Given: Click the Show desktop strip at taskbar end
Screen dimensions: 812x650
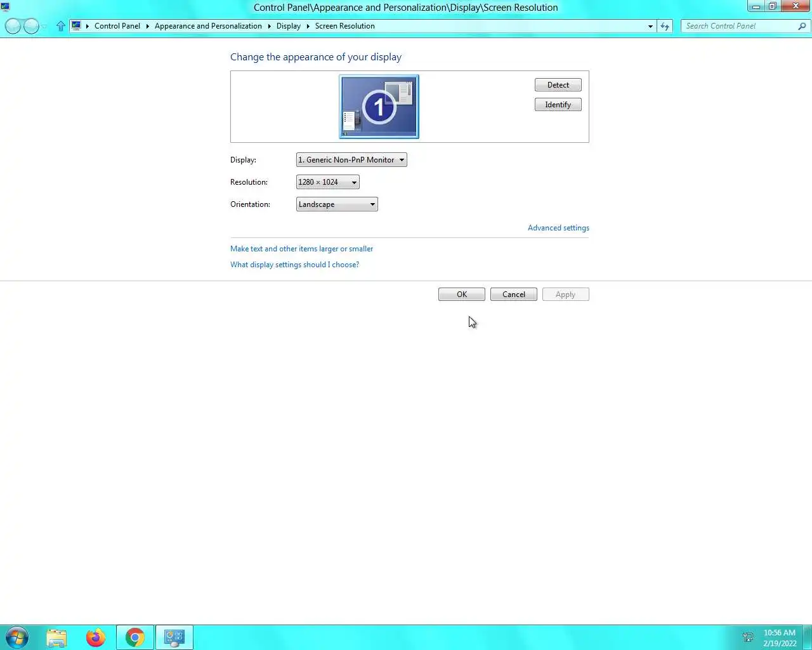Looking at the screenshot, I should click(808, 637).
